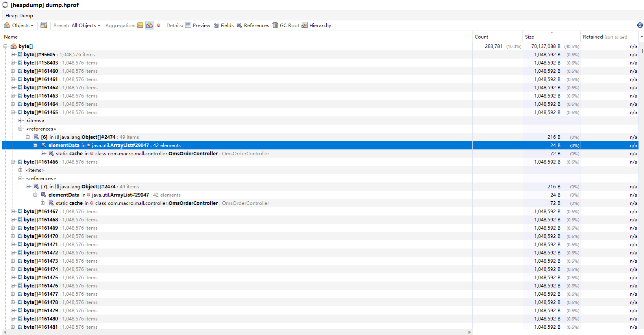644x335 pixels.
Task: Click the array icon of byte[]#161469
Action: click(20, 228)
